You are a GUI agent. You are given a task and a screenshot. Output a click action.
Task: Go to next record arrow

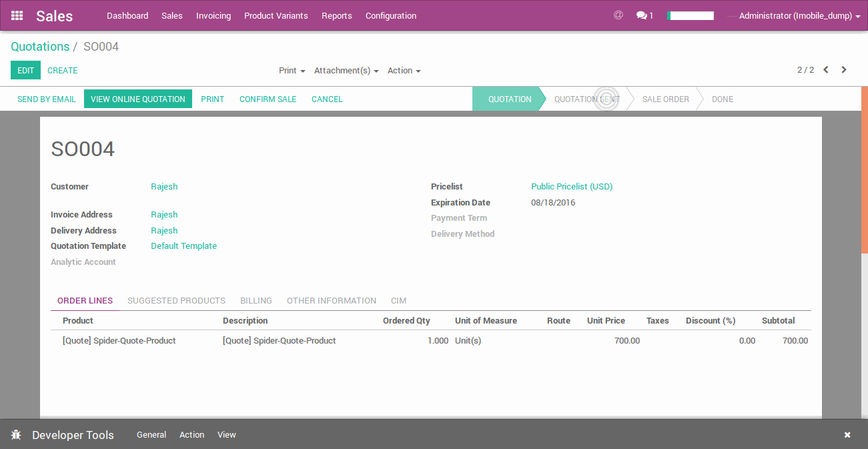pos(844,70)
